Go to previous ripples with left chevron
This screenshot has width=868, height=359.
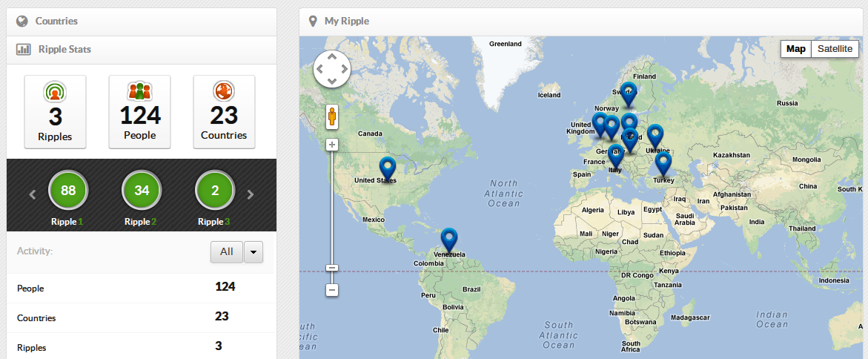(x=32, y=194)
